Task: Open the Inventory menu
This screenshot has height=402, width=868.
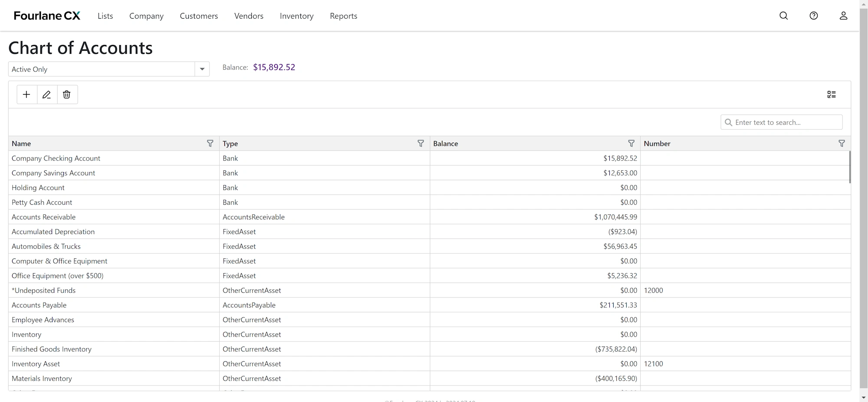Action: pyautogui.click(x=296, y=16)
